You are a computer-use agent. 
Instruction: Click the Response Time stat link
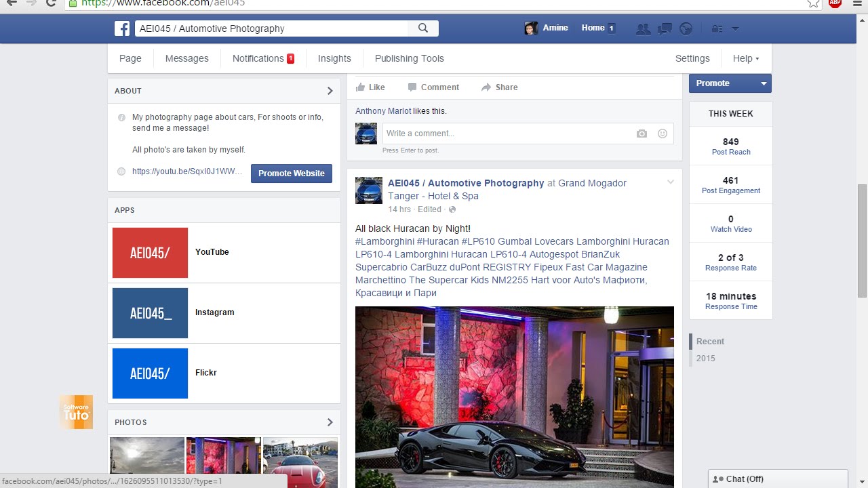coord(731,306)
